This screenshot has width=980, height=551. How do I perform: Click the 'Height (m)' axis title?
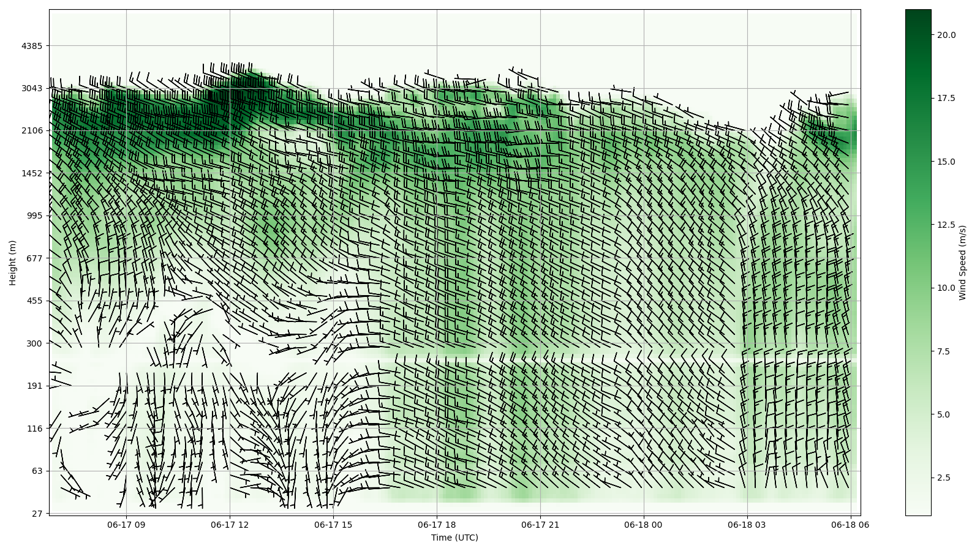(x=13, y=263)
